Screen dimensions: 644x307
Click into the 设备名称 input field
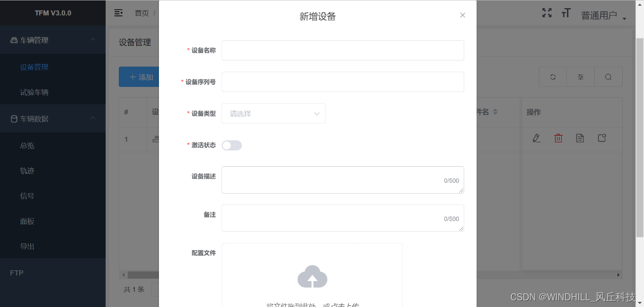(342, 50)
